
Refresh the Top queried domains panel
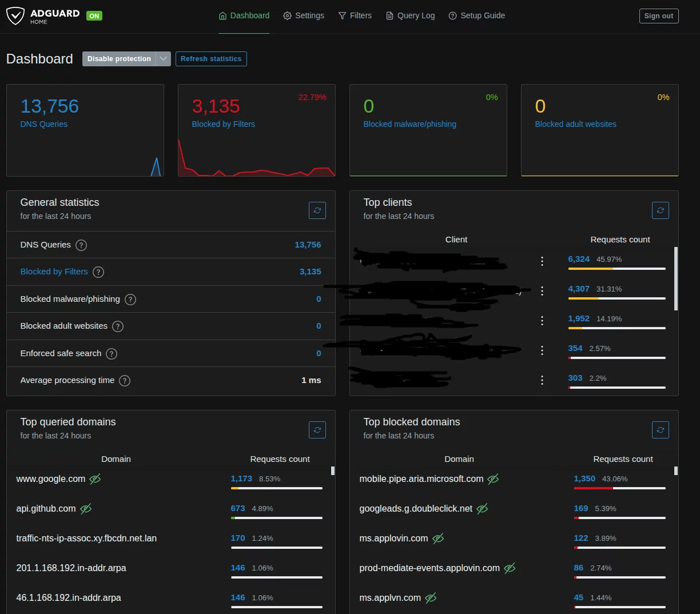(x=317, y=430)
